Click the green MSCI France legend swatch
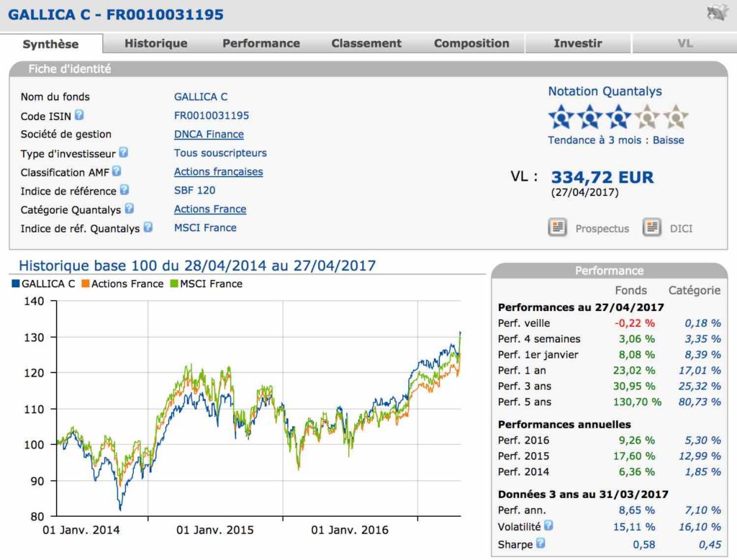The width and height of the screenshot is (737, 560). 174,284
